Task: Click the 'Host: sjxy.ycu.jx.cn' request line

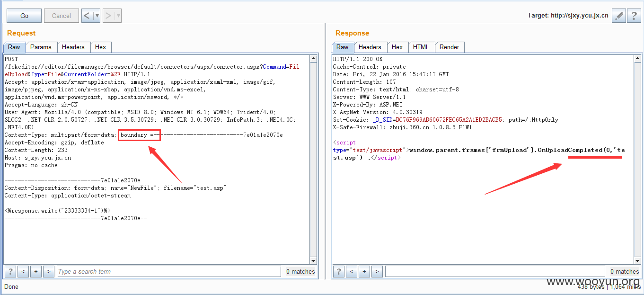Action: point(38,158)
